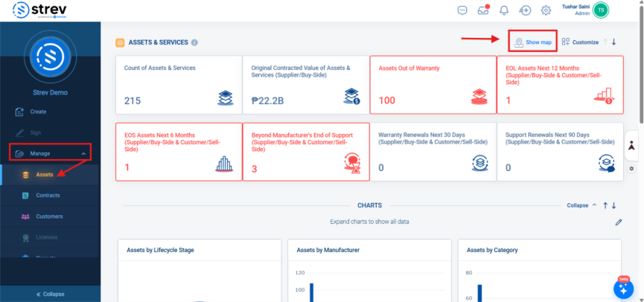Open the beta chat assistant bubble
The width and height of the screenshot is (644, 302).
pyautogui.click(x=622, y=288)
